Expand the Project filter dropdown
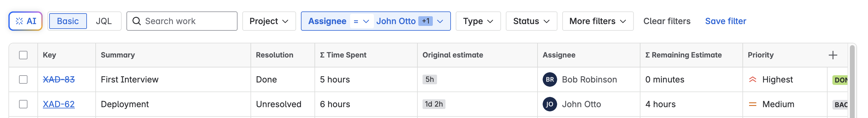The image size is (868, 118). click(269, 21)
